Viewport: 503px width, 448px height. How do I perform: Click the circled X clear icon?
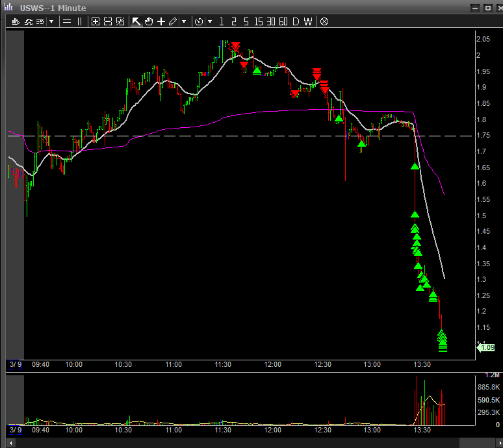324,21
